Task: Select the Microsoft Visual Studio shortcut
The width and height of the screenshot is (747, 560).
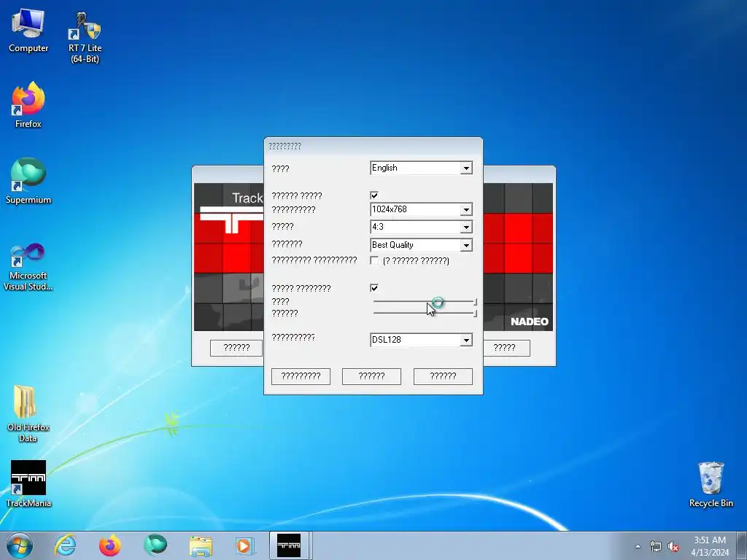Action: [28, 267]
